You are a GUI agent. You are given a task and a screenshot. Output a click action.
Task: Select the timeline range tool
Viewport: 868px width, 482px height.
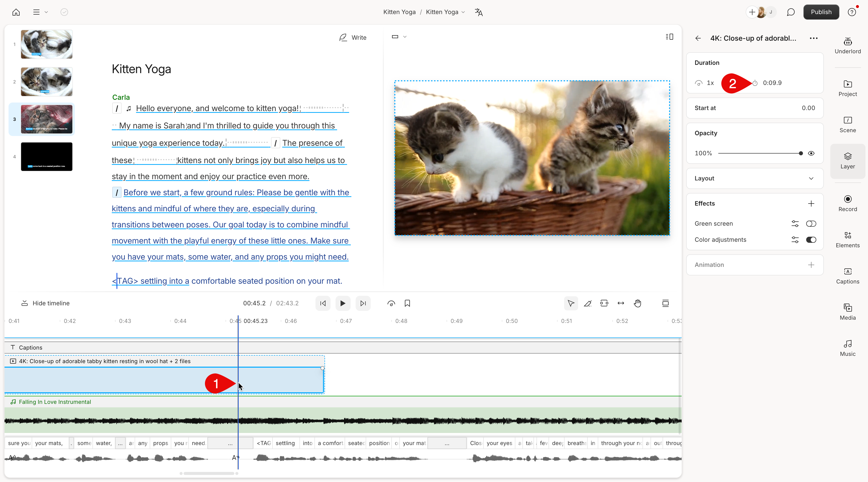click(x=604, y=303)
